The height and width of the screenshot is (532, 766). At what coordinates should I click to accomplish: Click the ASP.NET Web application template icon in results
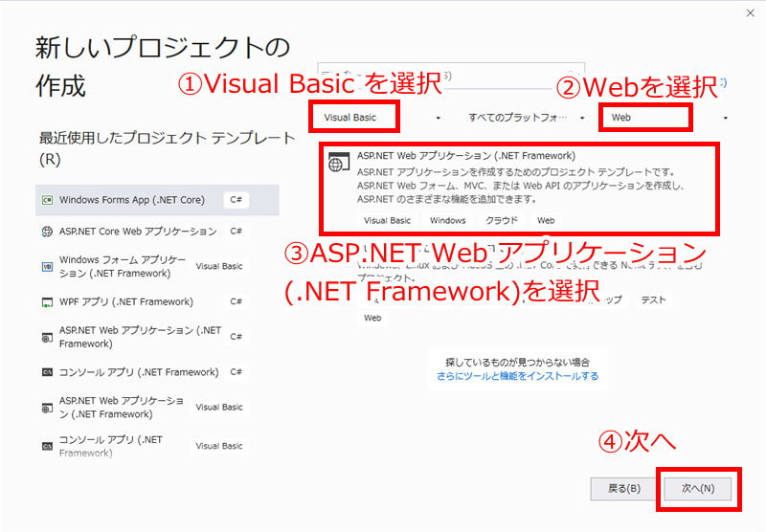339,162
